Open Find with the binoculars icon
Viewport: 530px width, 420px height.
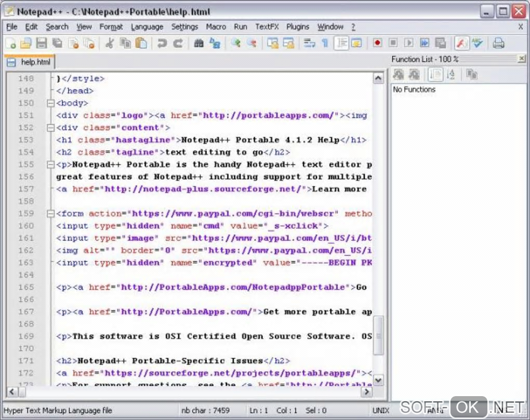[198, 43]
